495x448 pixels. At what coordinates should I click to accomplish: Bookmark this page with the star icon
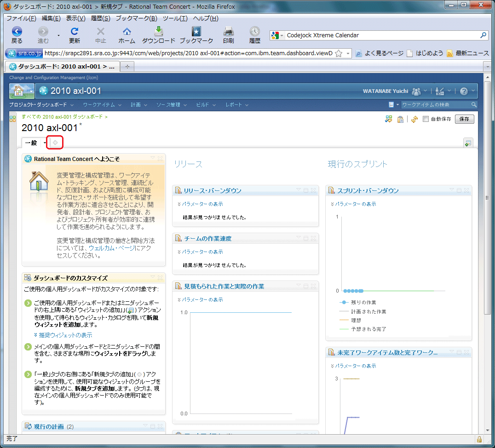tap(339, 53)
